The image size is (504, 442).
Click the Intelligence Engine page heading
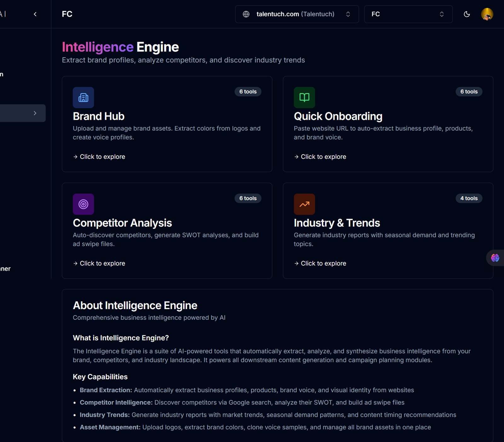tap(120, 47)
